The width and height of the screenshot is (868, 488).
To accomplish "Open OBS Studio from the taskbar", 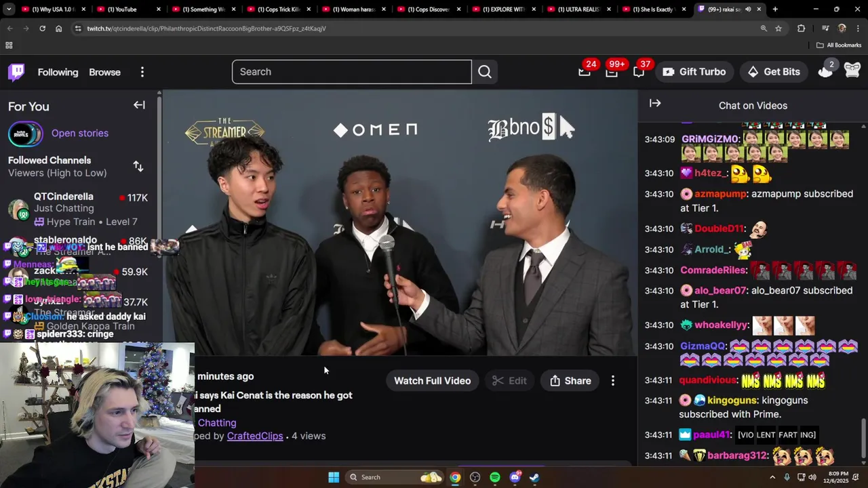I will pyautogui.click(x=475, y=477).
